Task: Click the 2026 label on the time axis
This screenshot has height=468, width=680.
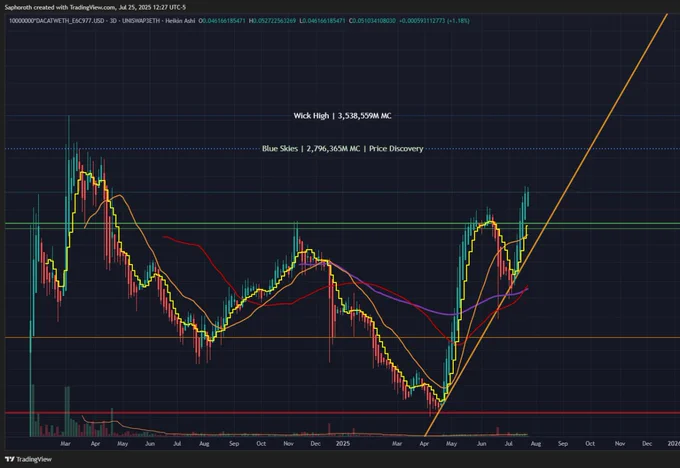Action: coord(673,444)
